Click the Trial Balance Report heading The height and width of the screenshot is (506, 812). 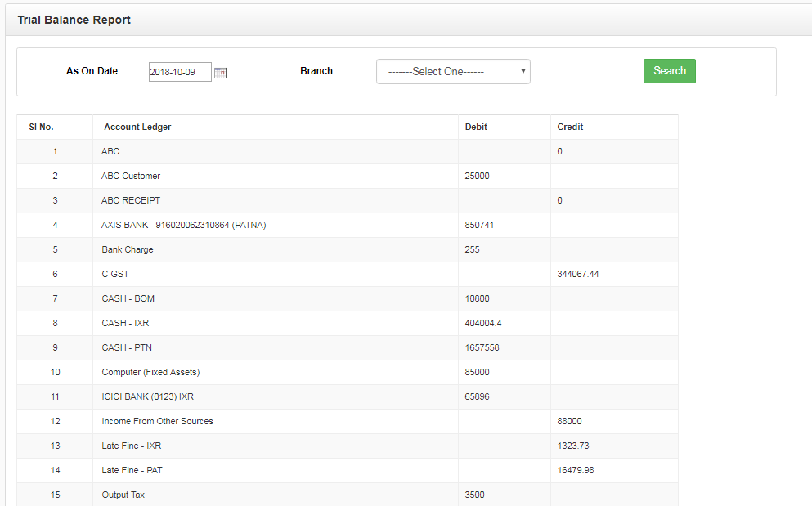(x=74, y=20)
